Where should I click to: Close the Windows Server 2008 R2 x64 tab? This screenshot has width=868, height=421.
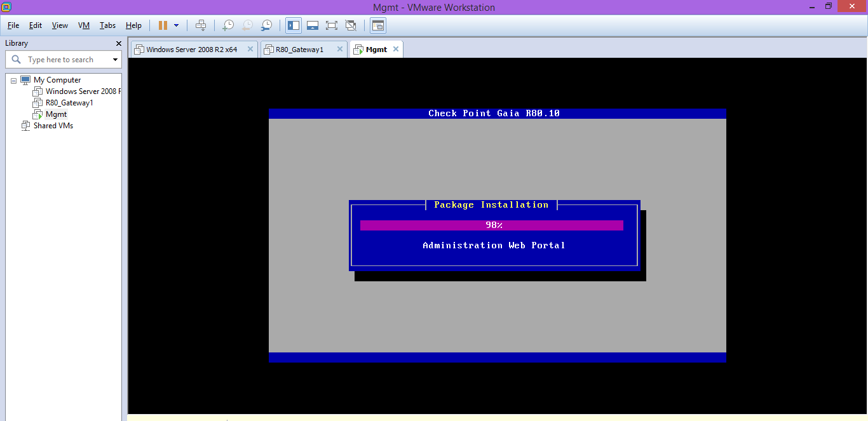[250, 49]
